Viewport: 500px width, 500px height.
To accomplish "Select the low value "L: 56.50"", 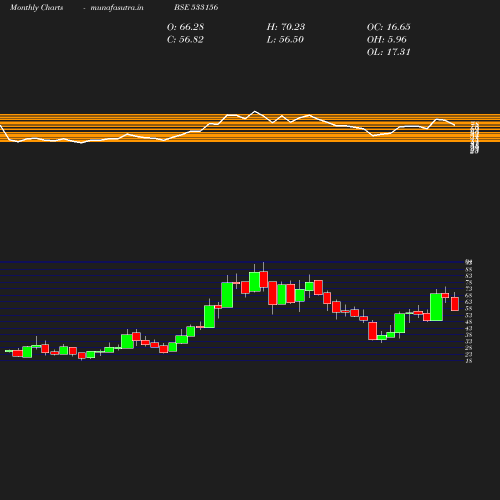I will (285, 40).
